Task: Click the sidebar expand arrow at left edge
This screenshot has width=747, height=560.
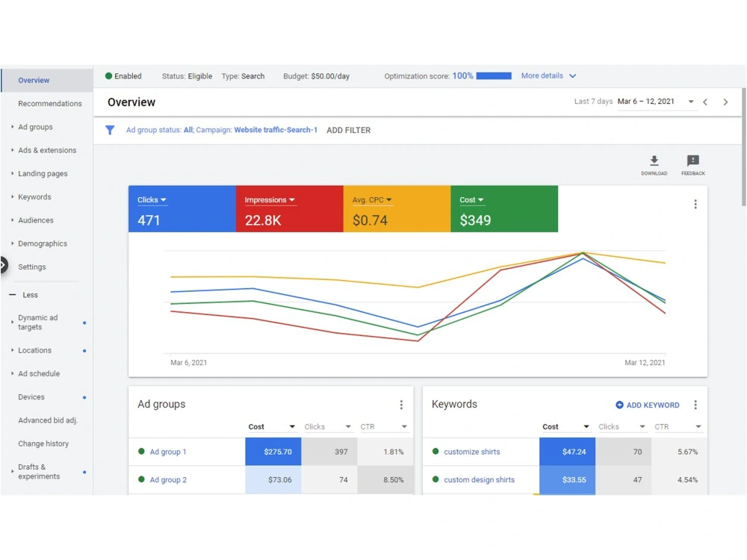Action: tap(3, 265)
